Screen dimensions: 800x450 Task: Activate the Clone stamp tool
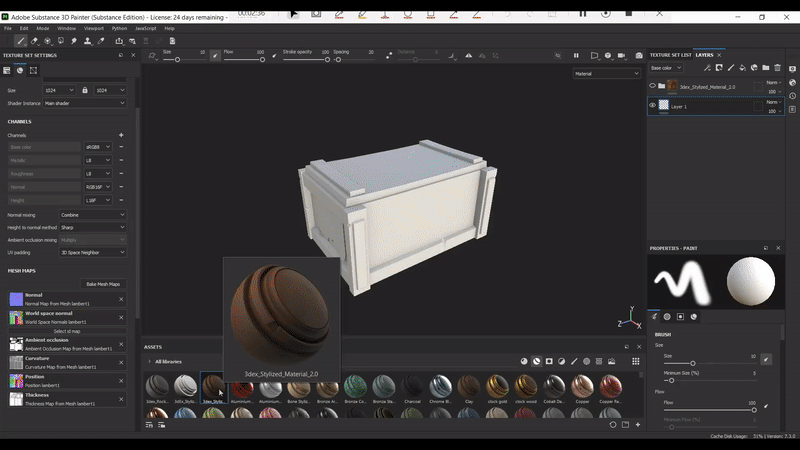[90, 41]
